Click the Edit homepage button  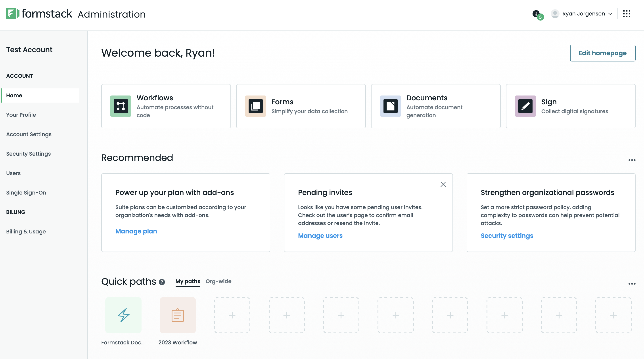point(603,53)
